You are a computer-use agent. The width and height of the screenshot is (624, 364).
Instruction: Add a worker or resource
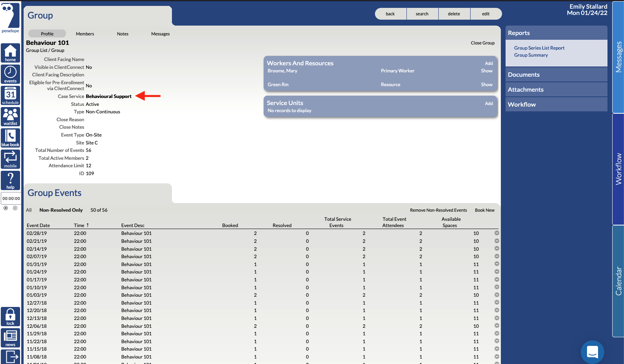[489, 63]
